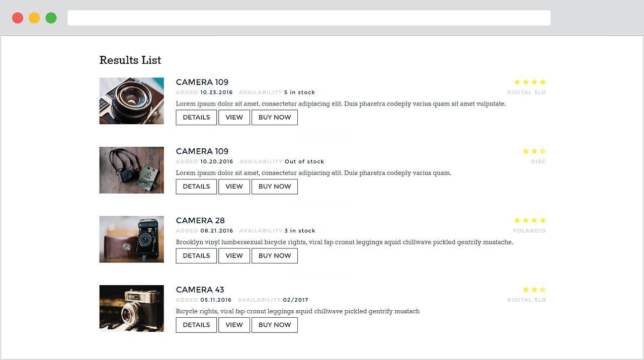Click the Results List heading
The height and width of the screenshot is (360, 644).
[x=130, y=60]
